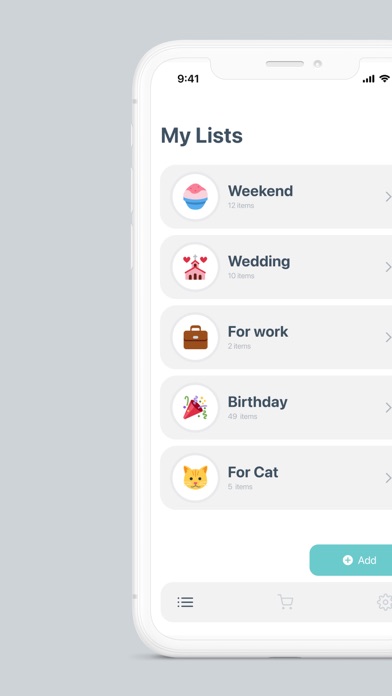Expand Wedding list with its chevron
The image size is (392, 696).
click(x=388, y=267)
